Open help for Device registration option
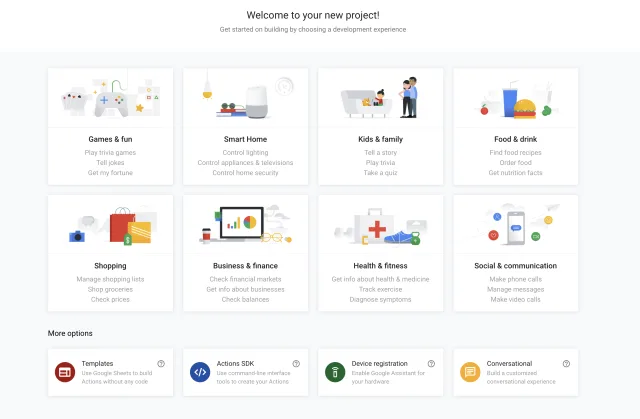Viewport: 640px width, 419px height. coord(431,364)
